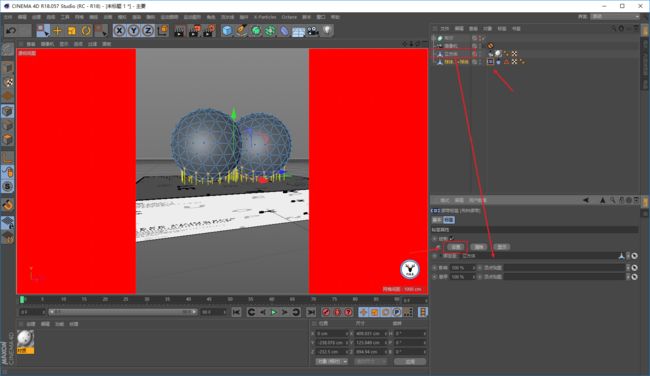Viewport: 650px width, 376px height.
Task: Open the X-Particles menu
Action: (x=265, y=17)
